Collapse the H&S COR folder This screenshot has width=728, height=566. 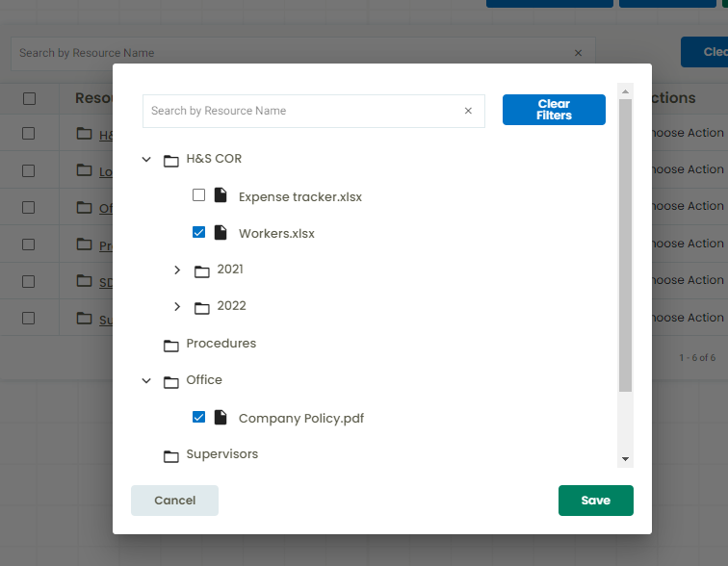(146, 160)
